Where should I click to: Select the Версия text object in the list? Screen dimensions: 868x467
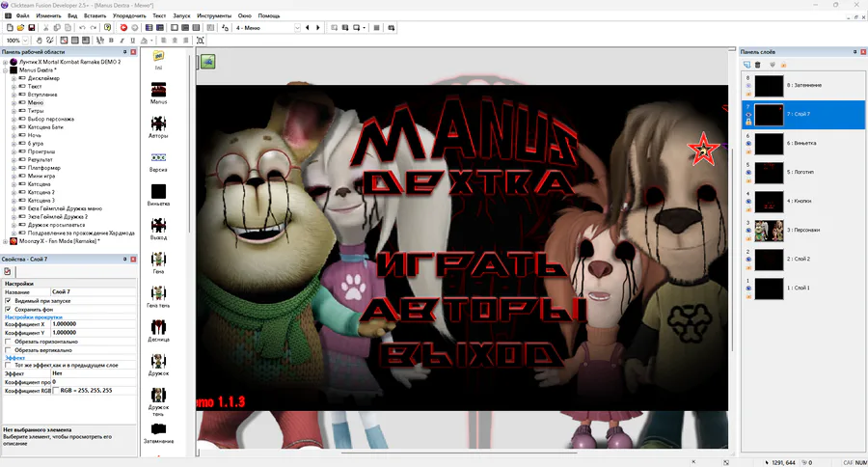[158, 162]
